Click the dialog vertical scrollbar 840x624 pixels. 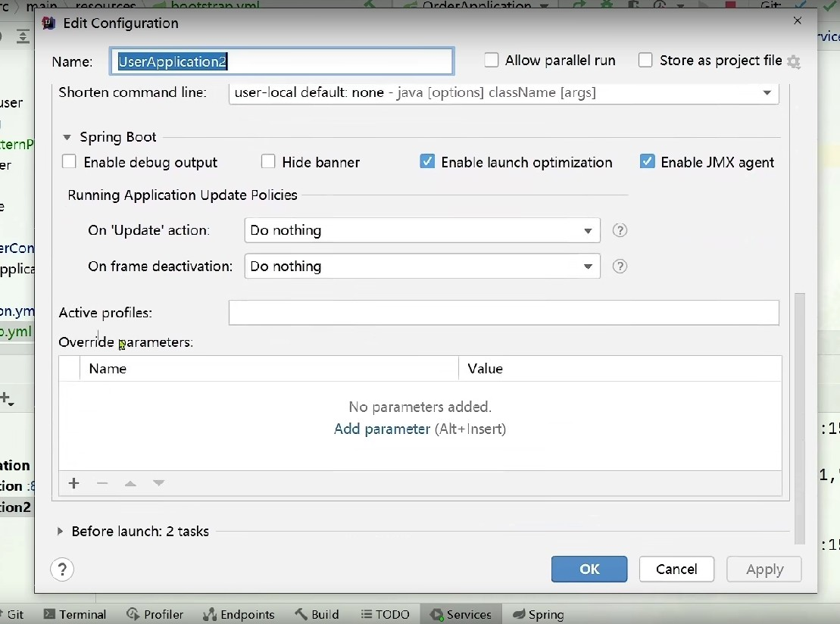800,418
